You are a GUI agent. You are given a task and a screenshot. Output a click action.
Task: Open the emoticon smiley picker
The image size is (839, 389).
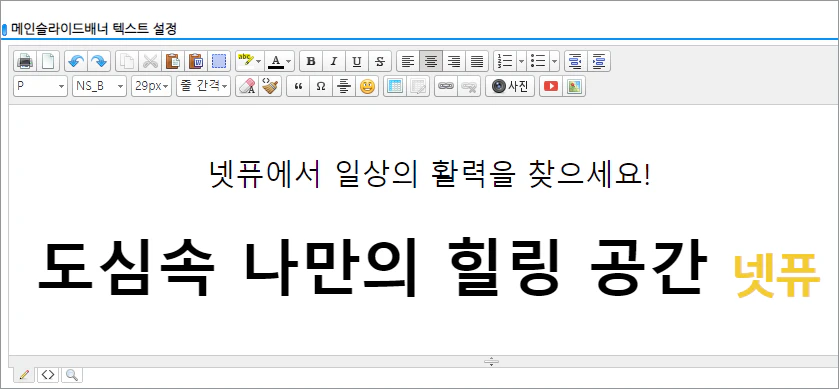click(367, 86)
